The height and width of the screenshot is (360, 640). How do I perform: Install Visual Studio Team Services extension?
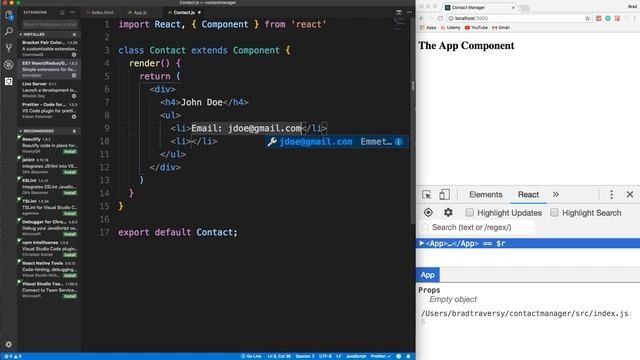[x=70, y=296]
